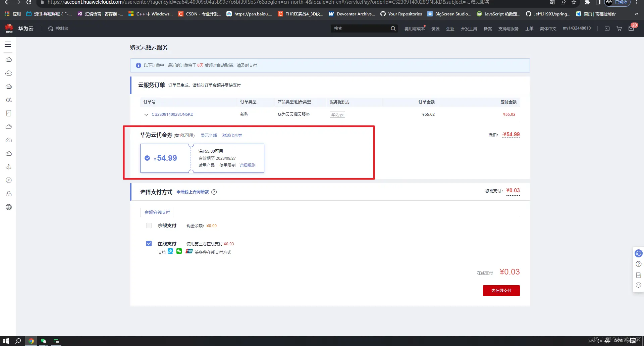Open the customer service headset floating icon

(x=639, y=253)
